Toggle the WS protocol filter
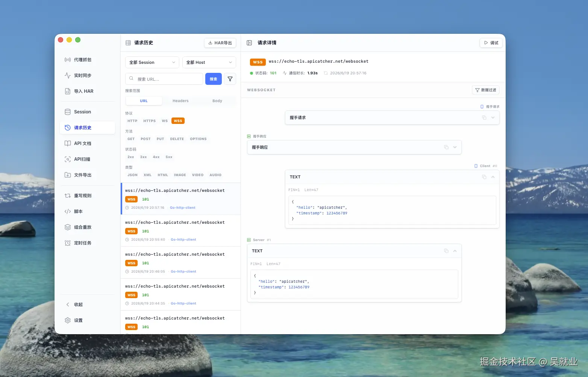The image size is (588, 377). pos(165,121)
